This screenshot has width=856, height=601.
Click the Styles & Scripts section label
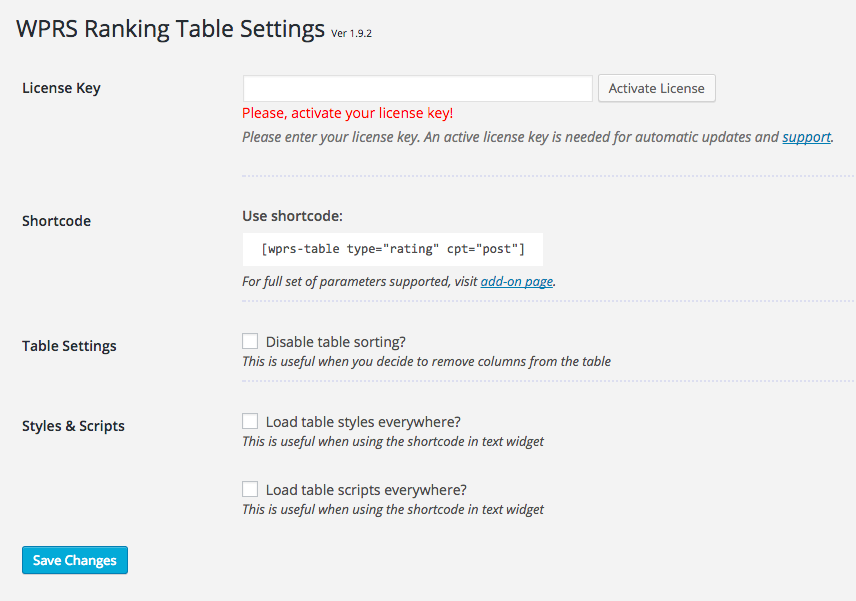pos(73,426)
